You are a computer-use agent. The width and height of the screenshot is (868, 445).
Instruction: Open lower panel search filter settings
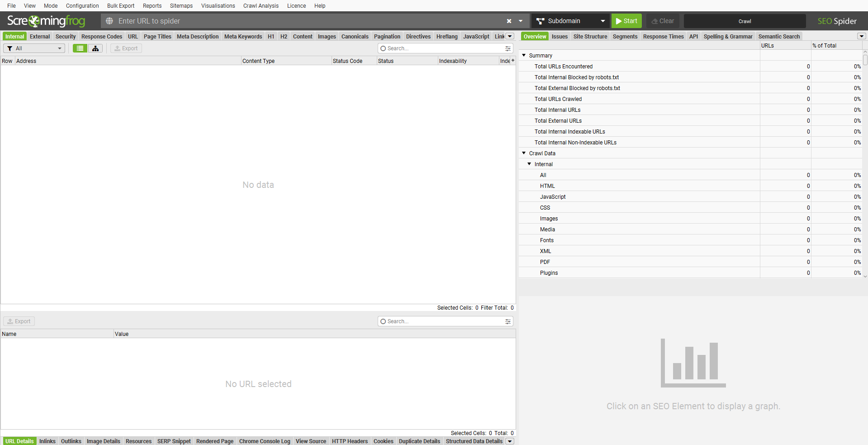tap(508, 321)
